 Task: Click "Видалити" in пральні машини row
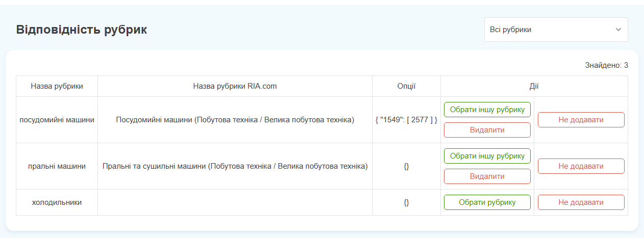(x=487, y=176)
